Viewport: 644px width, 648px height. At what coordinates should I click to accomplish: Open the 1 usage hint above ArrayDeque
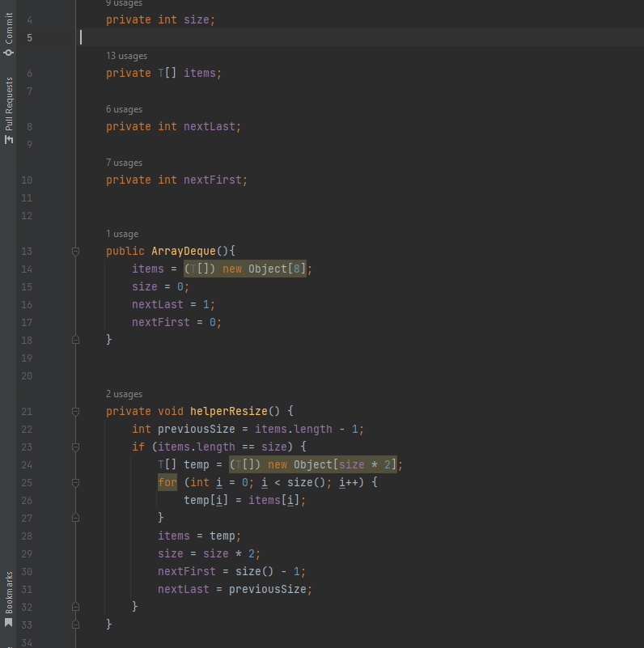pos(121,234)
